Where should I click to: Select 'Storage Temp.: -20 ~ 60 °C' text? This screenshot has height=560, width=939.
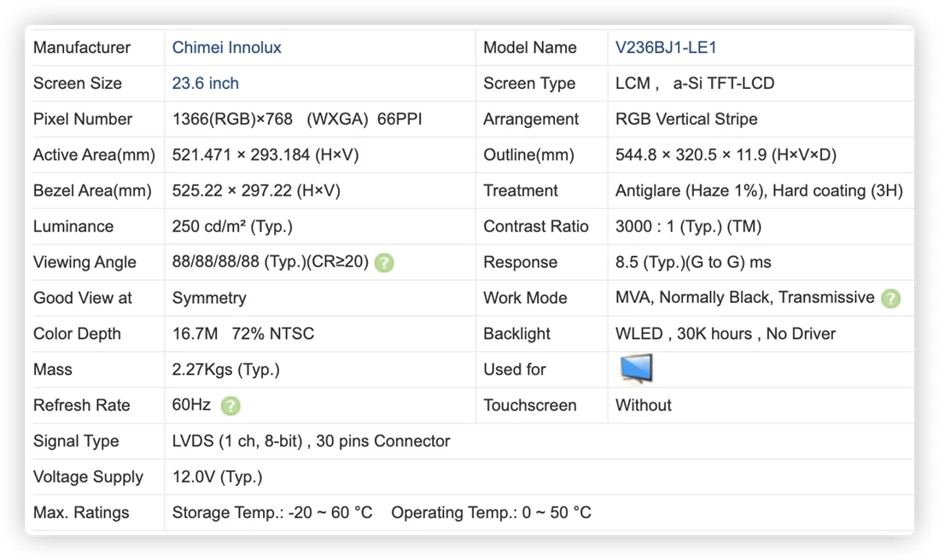pos(271,513)
